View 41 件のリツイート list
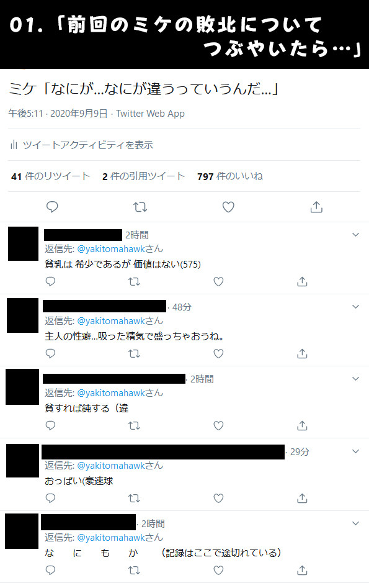This screenshot has height=588, width=369. pyautogui.click(x=51, y=176)
